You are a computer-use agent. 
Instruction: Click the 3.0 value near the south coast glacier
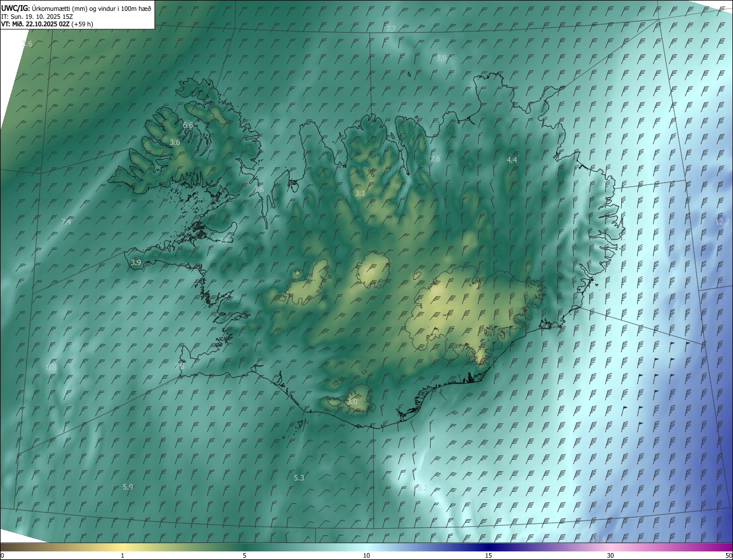[352, 402]
